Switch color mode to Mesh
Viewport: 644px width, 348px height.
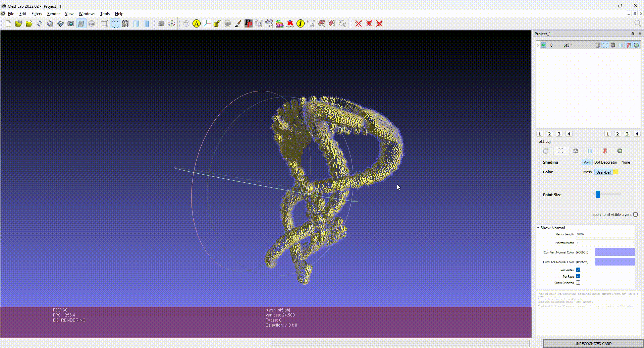tap(587, 172)
